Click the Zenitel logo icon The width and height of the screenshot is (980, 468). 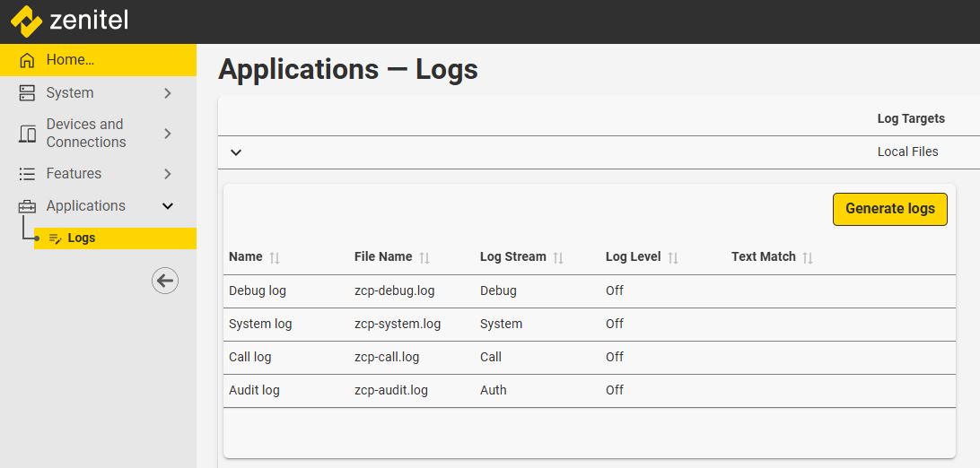pos(26,21)
